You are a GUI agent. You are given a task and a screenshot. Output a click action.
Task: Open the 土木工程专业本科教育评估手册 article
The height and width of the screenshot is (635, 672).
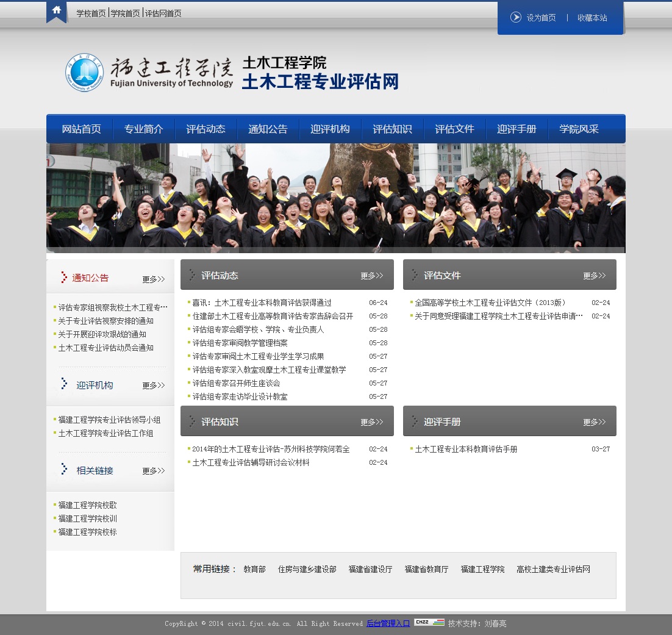466,449
